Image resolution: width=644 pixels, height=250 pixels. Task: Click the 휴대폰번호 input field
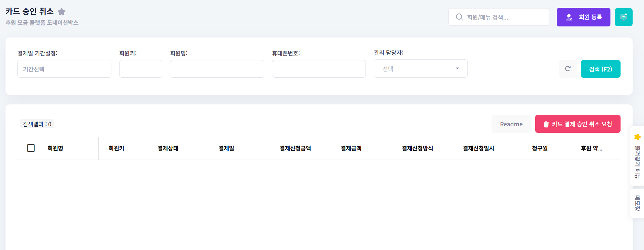[319, 69]
